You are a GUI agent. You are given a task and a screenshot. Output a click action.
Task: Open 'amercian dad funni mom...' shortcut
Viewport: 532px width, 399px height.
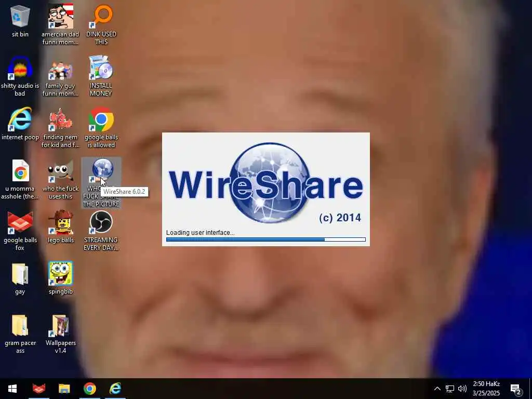tap(60, 24)
